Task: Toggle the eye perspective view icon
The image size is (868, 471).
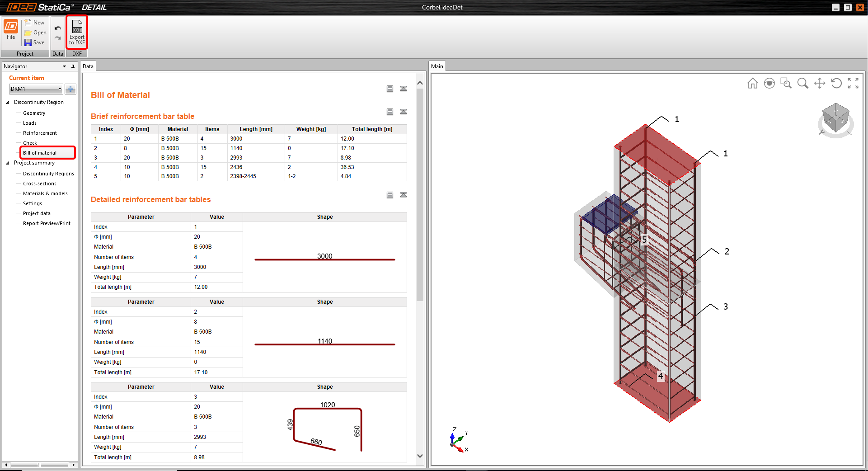Action: (769, 84)
